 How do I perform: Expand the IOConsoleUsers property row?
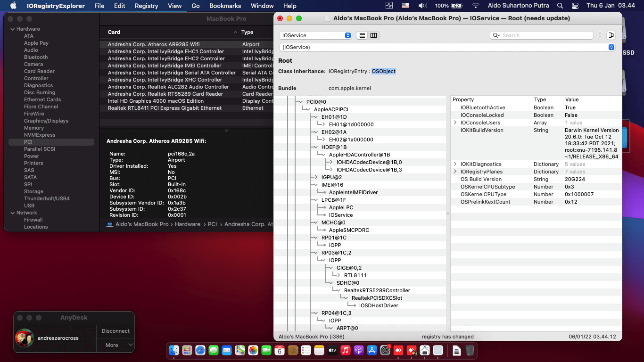point(455,123)
